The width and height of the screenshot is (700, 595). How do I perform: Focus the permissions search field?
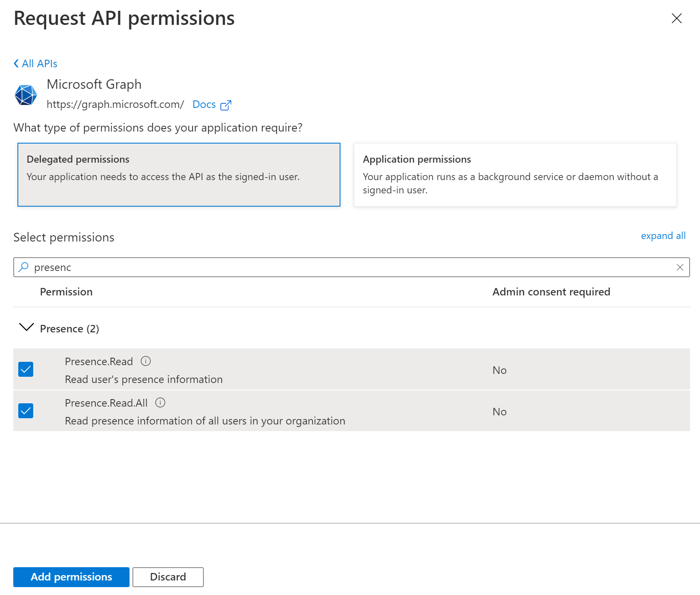coord(351,267)
